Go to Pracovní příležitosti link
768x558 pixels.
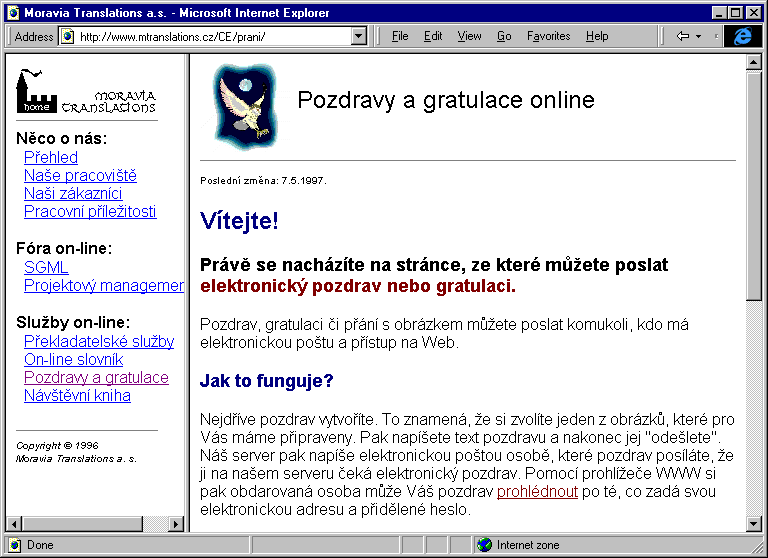tap(90, 212)
